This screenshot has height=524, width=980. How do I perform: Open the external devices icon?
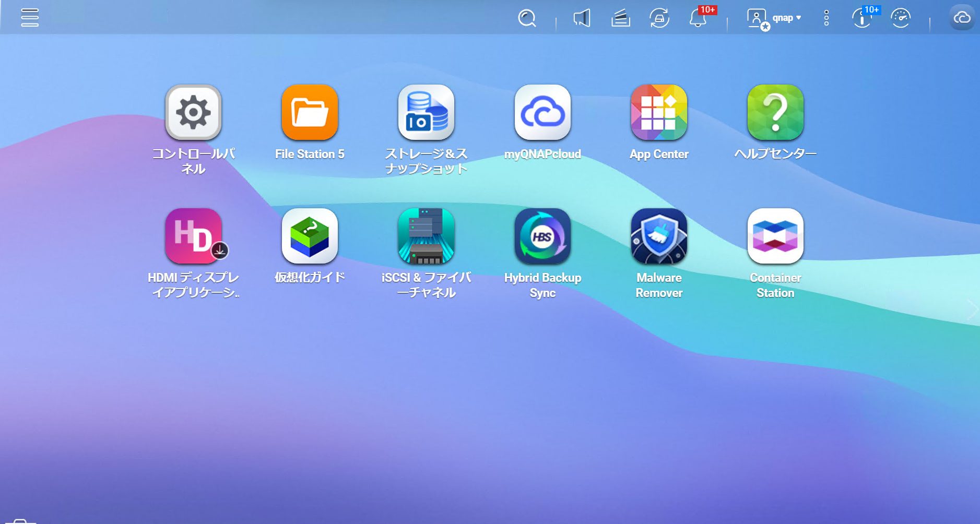pos(659,18)
